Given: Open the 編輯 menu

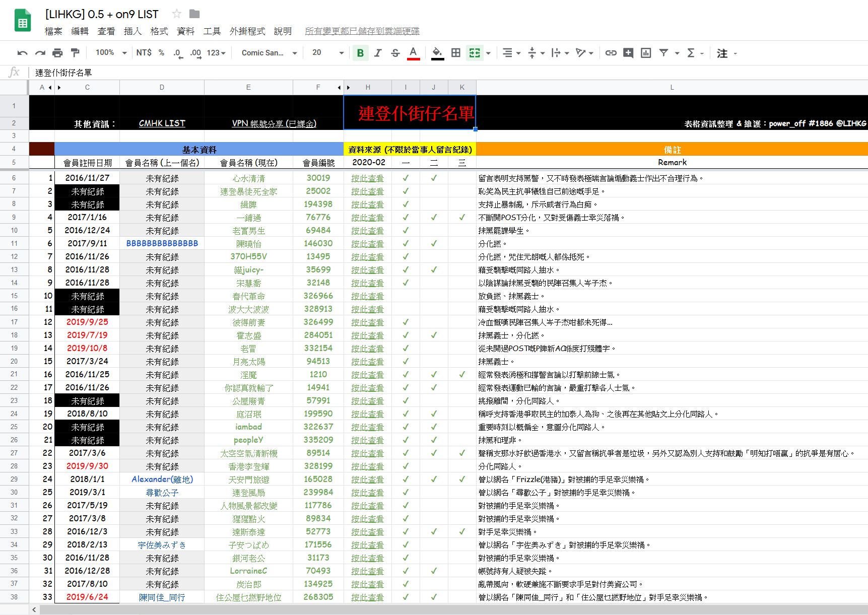Looking at the screenshot, I should (x=80, y=31).
